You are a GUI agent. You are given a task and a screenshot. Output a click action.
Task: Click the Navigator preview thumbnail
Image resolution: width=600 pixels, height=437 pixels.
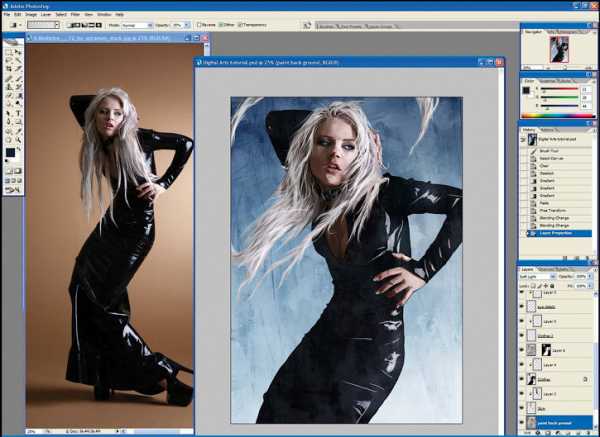(559, 50)
